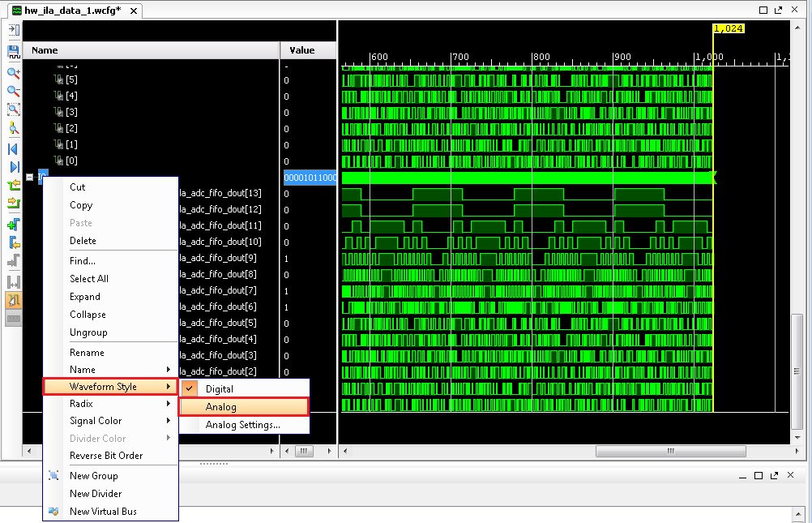Viewport: 812px width, 523px height.
Task: Choose Collapse menu entry
Action: point(111,315)
